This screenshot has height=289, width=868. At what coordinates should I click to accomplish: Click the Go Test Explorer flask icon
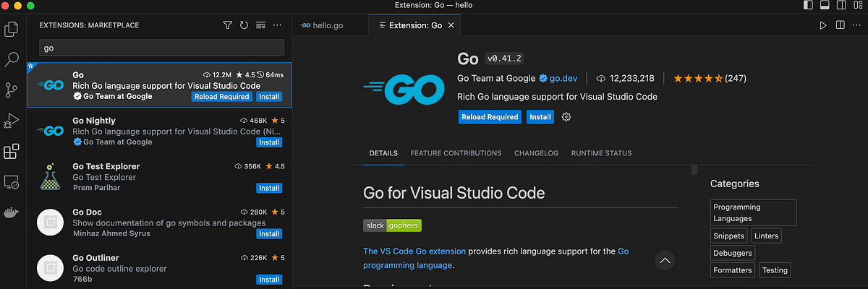pos(50,176)
